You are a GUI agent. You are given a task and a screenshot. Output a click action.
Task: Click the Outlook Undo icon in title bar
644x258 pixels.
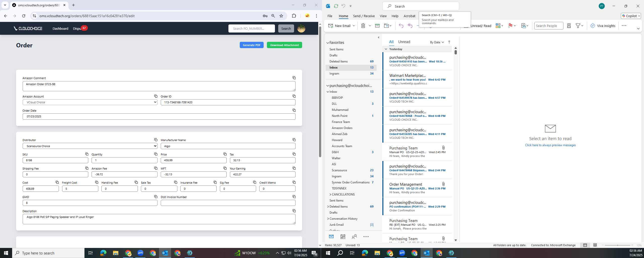pyautogui.click(x=343, y=6)
